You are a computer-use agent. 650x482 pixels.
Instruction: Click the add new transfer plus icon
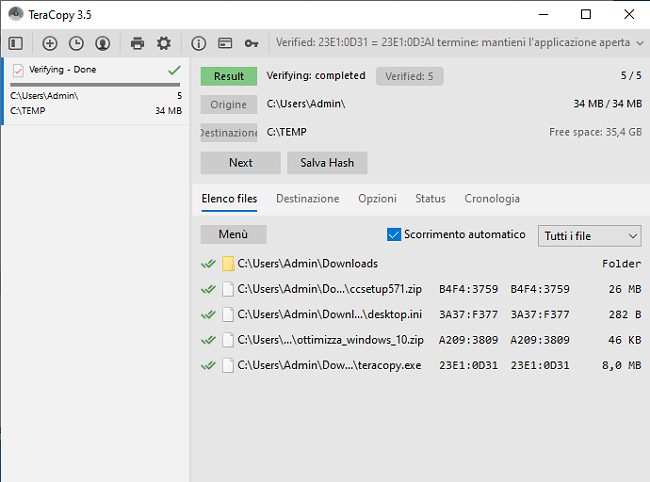(50, 44)
